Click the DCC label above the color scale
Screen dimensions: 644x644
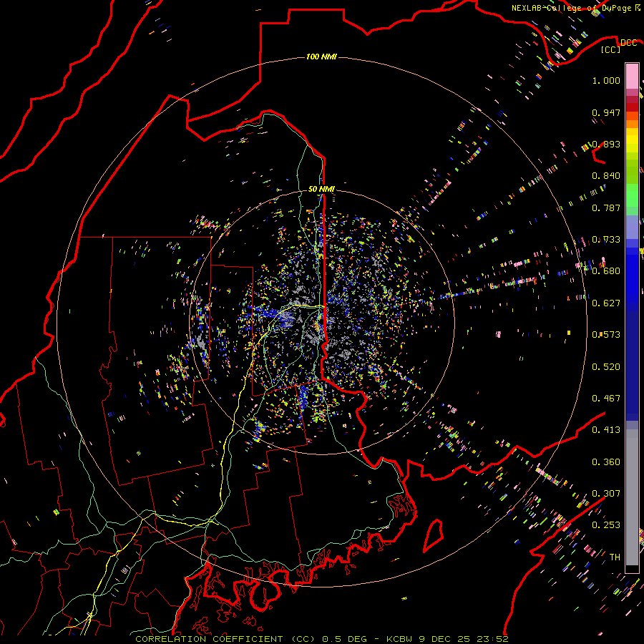coord(628,43)
